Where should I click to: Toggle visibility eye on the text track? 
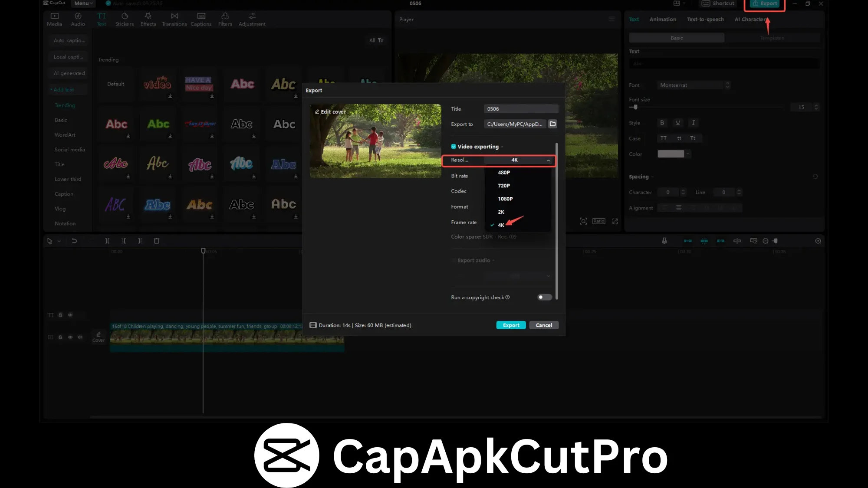coord(70,315)
